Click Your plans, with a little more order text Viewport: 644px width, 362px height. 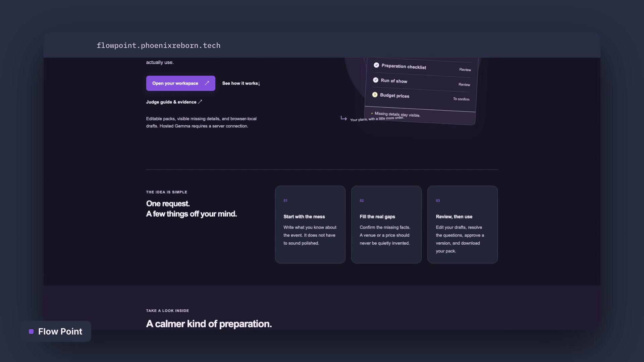(377, 119)
